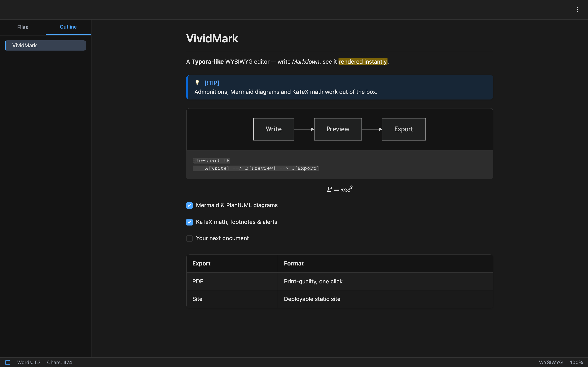Switch to the Files tab

(23, 27)
